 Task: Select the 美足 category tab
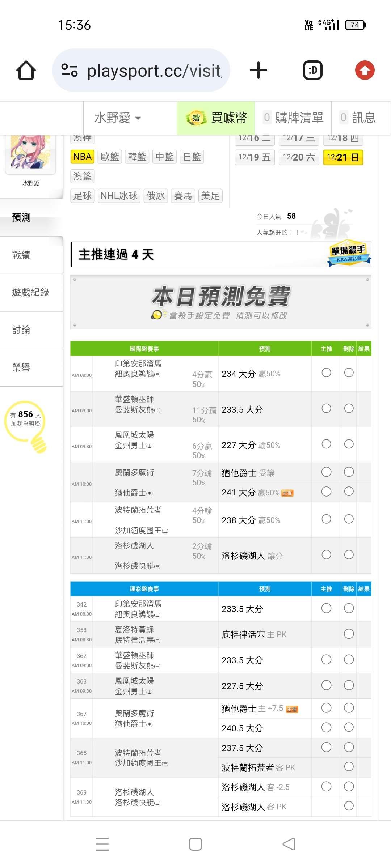(x=210, y=196)
